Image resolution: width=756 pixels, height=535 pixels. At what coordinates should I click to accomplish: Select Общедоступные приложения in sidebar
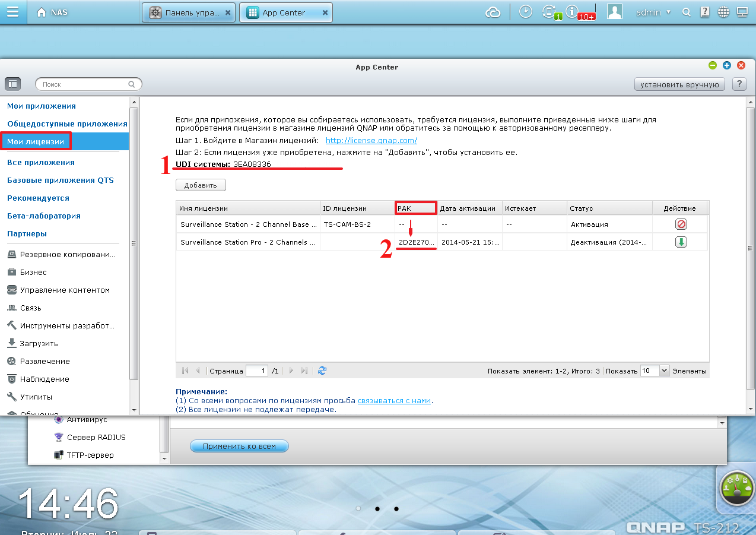(x=67, y=124)
